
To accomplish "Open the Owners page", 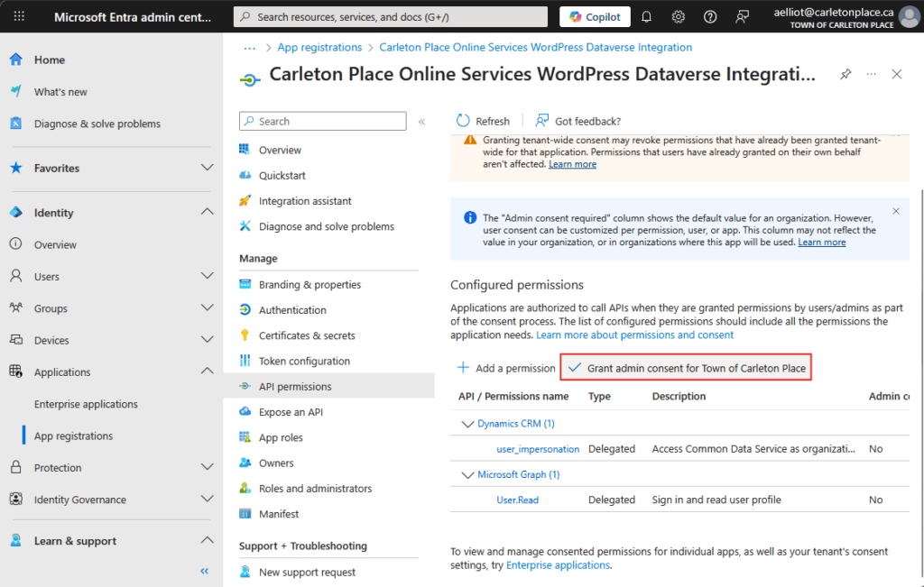I will coord(276,463).
